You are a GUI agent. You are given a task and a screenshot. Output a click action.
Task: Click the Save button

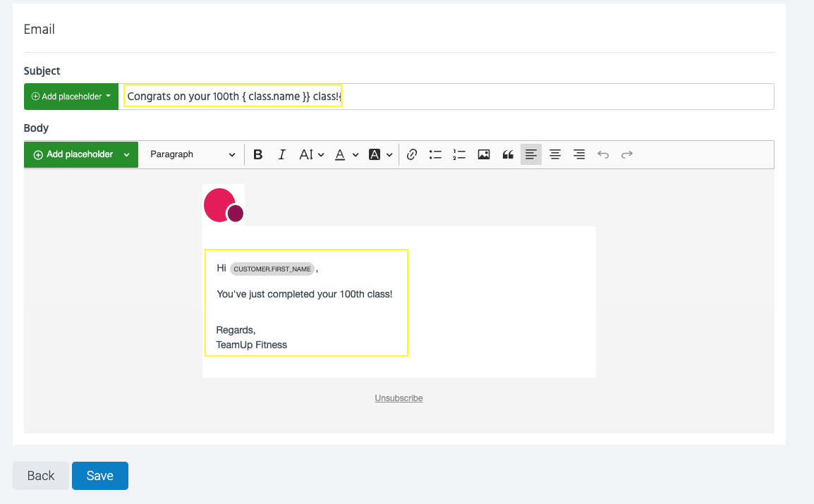(99, 476)
